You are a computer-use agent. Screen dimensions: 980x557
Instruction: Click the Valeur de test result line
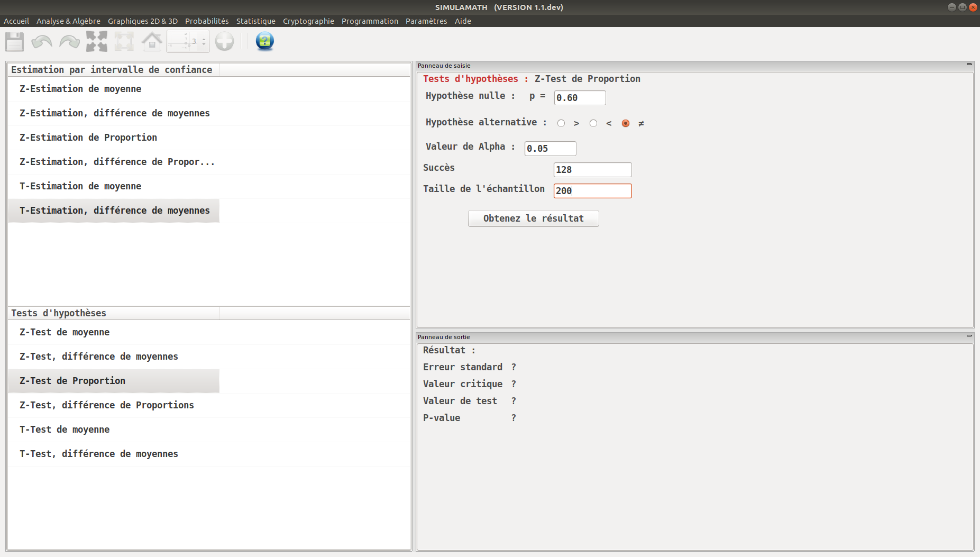[470, 401]
